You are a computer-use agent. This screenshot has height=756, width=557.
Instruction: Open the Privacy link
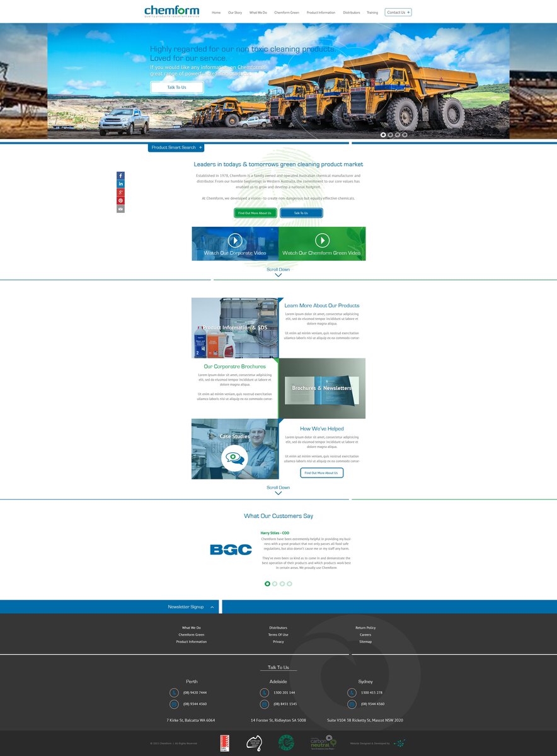278,641
